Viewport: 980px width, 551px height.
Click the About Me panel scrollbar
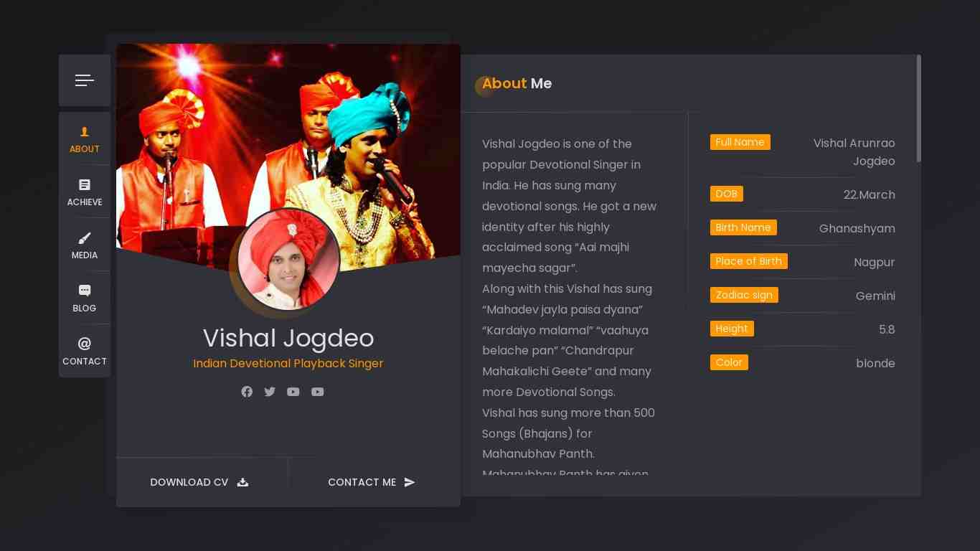point(919,109)
